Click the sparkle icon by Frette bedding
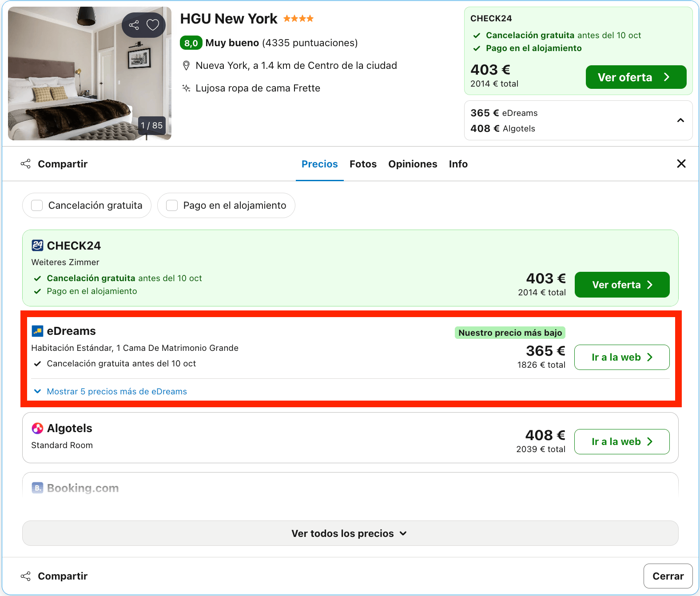The image size is (700, 596). click(x=186, y=88)
